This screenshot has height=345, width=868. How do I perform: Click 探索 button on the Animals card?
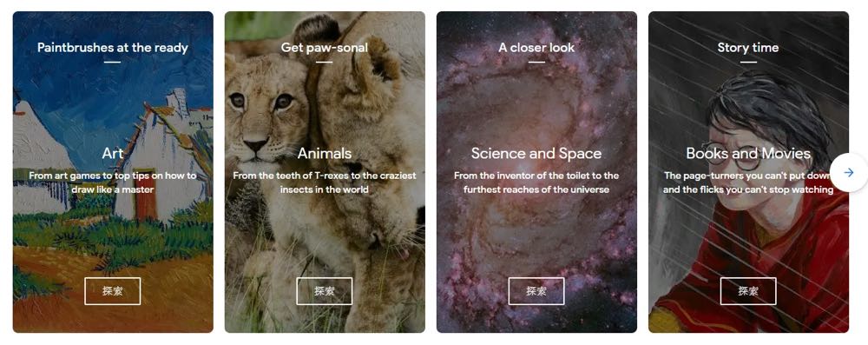325,291
